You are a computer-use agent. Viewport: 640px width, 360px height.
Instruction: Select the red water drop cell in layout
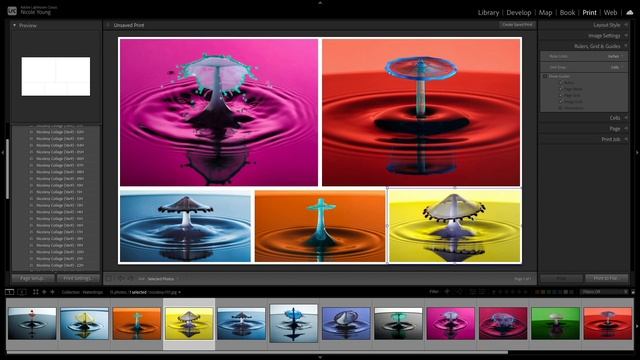tap(421, 112)
